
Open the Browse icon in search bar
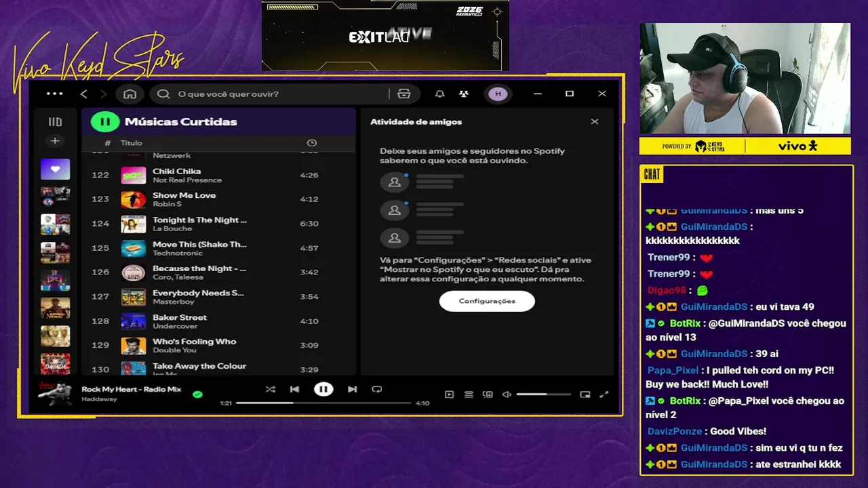click(x=404, y=94)
